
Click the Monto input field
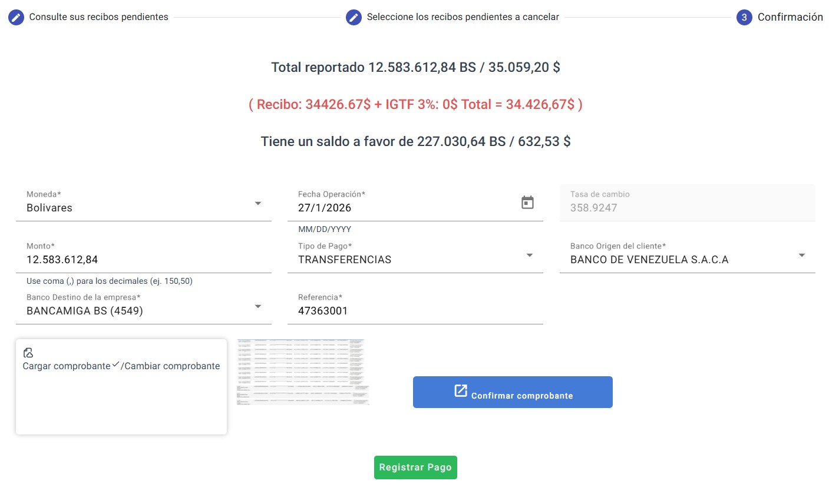tap(143, 260)
